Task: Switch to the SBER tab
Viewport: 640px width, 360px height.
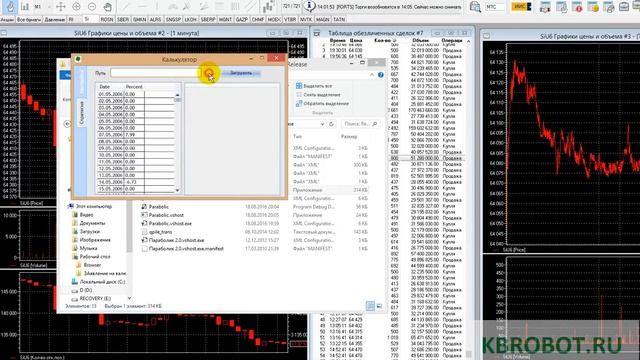Action: pos(123,20)
